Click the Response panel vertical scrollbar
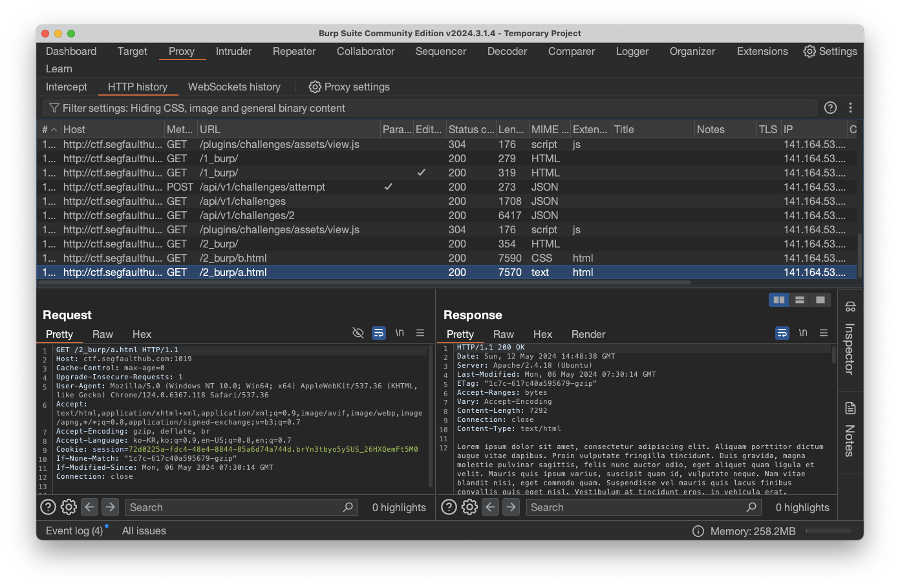This screenshot has height=588, width=900. coord(834,355)
